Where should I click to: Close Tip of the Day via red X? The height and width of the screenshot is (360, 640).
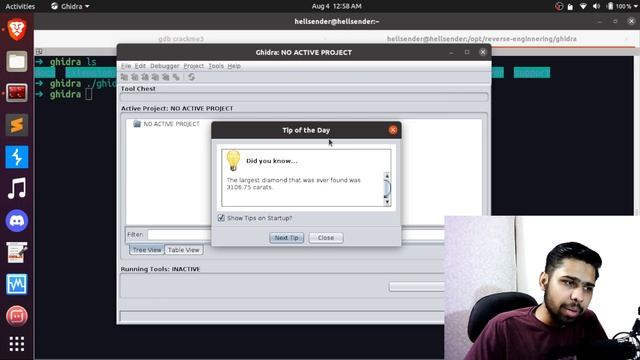tap(393, 130)
